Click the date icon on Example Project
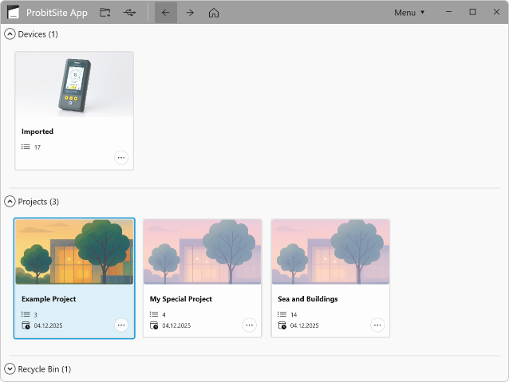 pyautogui.click(x=26, y=325)
